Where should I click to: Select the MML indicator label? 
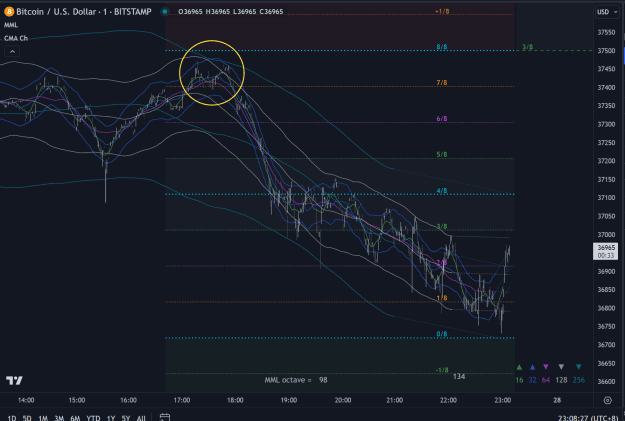pyautogui.click(x=11, y=25)
